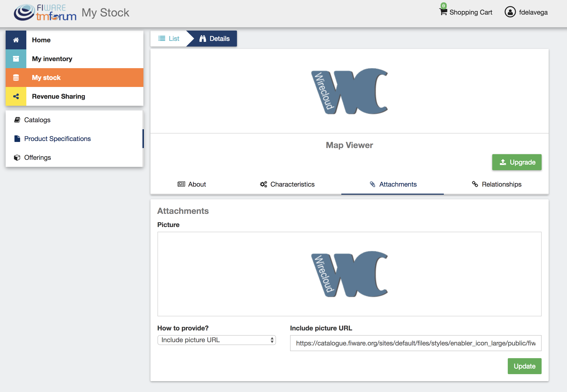This screenshot has width=567, height=392.
Task: Go to the List breadcrumb tab
Action: click(x=169, y=39)
